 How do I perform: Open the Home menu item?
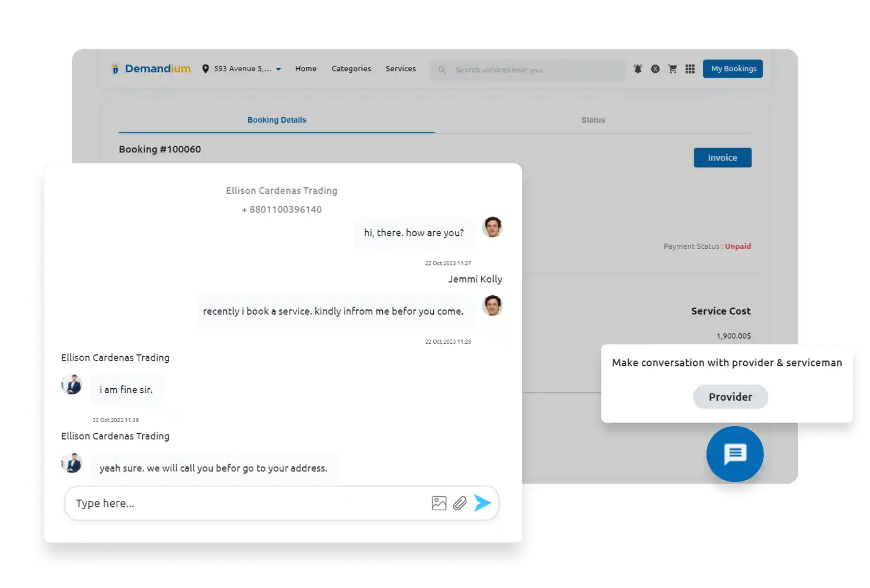point(306,69)
